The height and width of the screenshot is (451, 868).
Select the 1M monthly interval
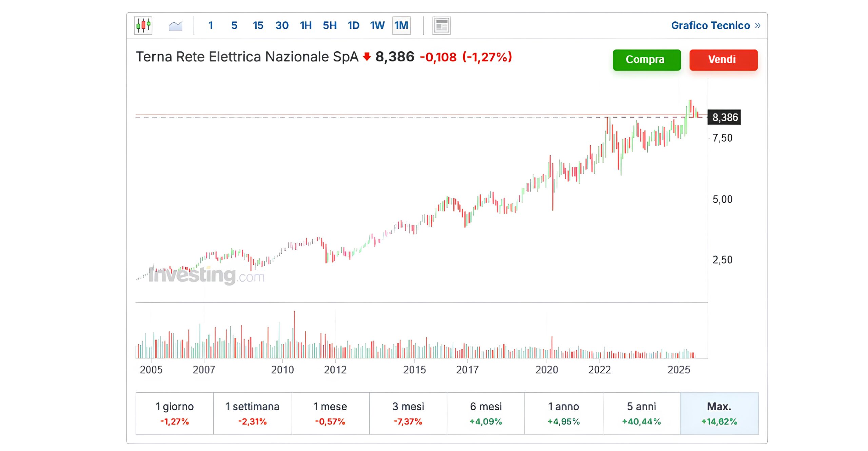click(x=401, y=25)
